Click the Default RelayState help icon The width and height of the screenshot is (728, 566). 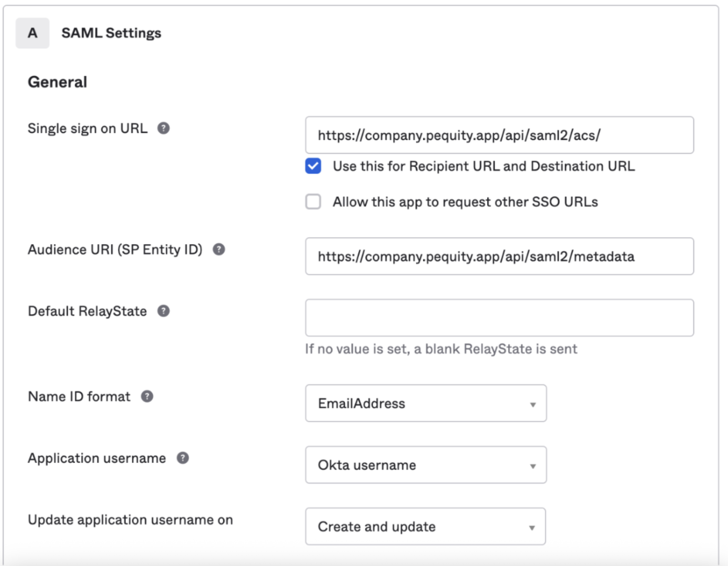163,311
